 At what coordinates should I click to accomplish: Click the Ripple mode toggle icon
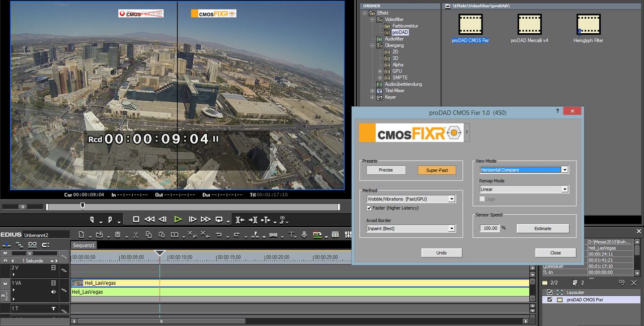click(20, 244)
